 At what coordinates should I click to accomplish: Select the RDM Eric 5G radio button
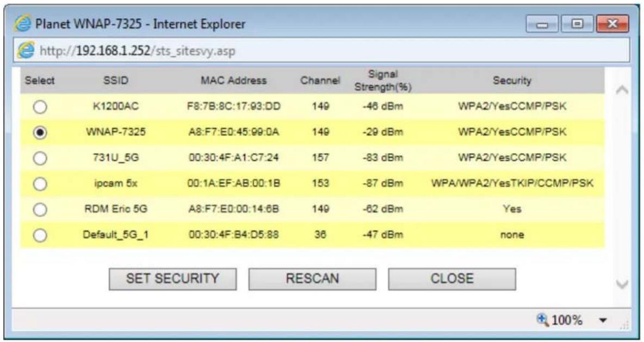(40, 210)
